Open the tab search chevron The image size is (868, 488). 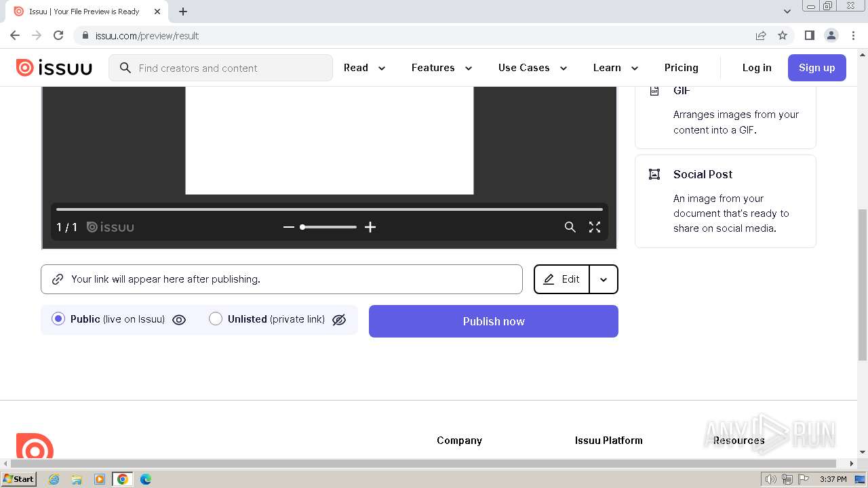[x=787, y=12]
